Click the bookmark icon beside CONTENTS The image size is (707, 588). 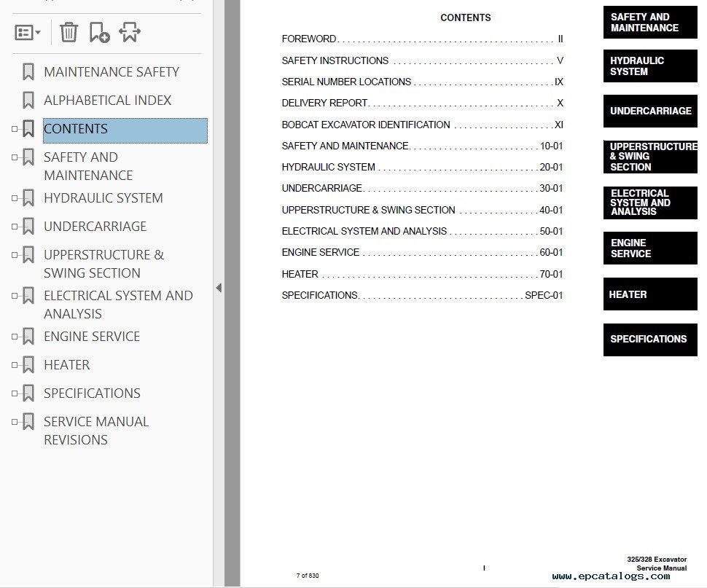click(29, 129)
